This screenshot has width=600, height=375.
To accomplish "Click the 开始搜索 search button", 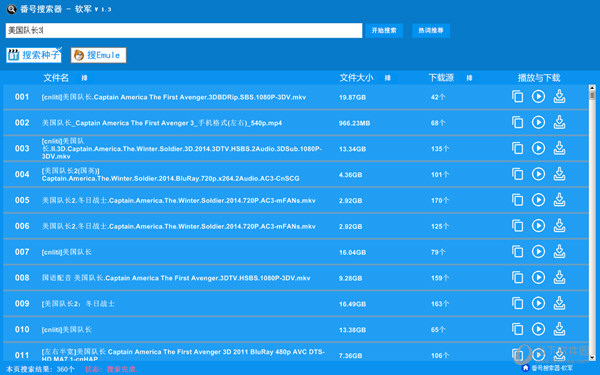I will [384, 31].
